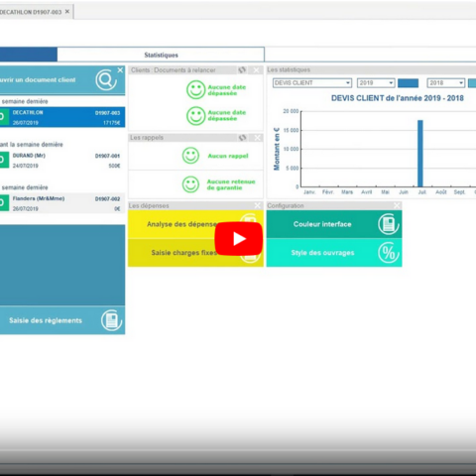
Task: Click the 17175€ amount on DECATHLON row
Action: (112, 123)
